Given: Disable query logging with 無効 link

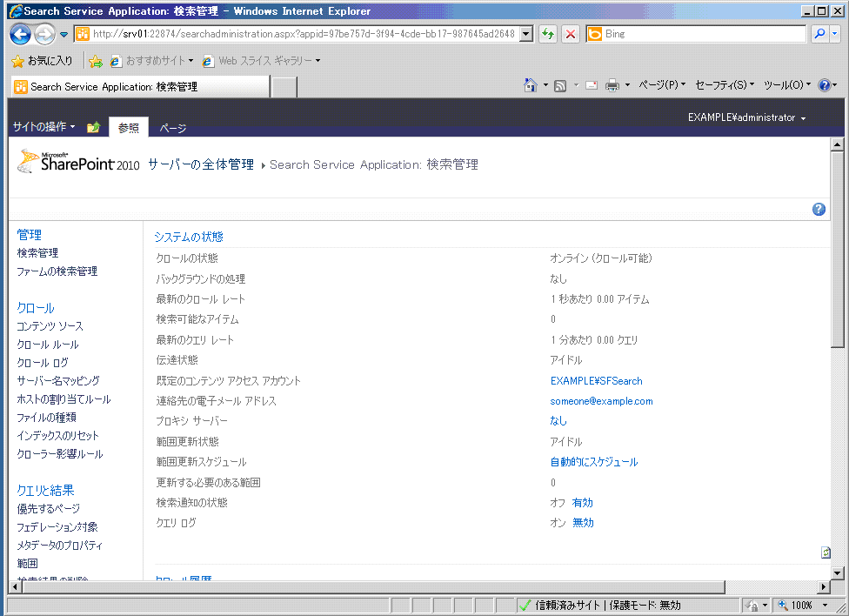Looking at the screenshot, I should pyautogui.click(x=583, y=523).
